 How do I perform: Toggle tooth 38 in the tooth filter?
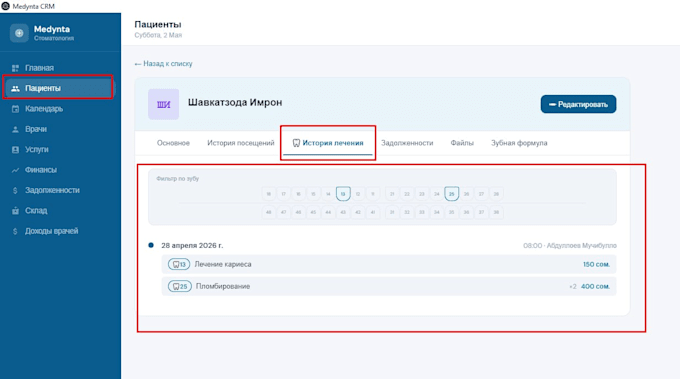[x=496, y=212]
